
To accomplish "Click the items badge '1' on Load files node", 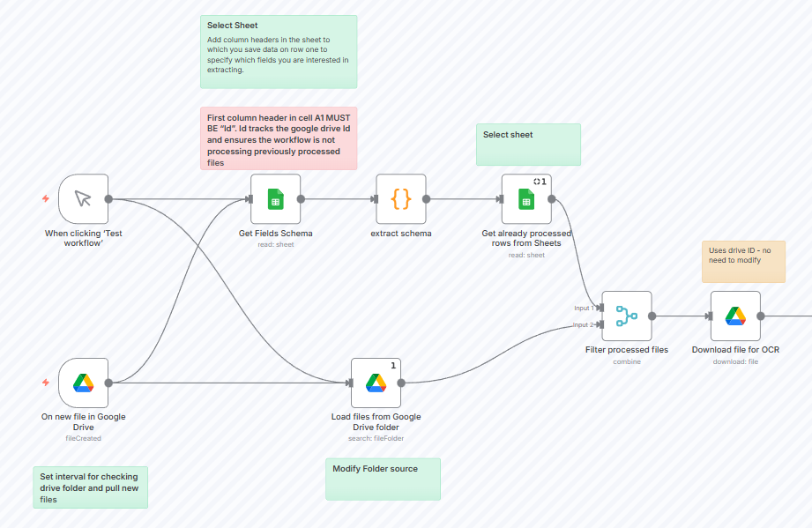I will point(393,363).
